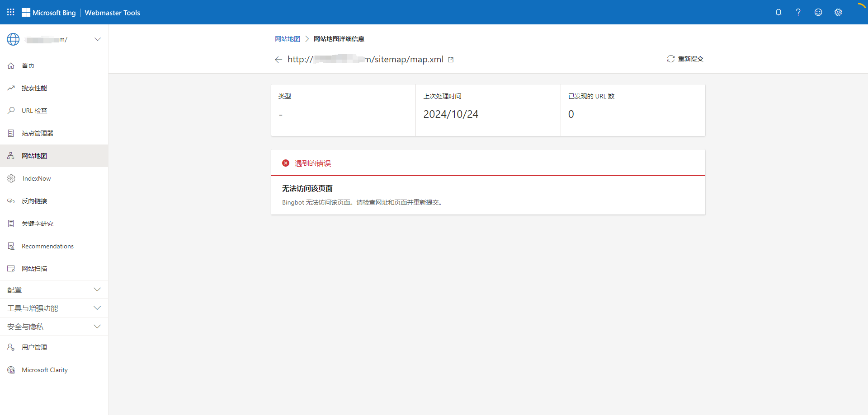This screenshot has width=868, height=415.
Task: Click the 上次处理时间 label
Action: coord(442,96)
